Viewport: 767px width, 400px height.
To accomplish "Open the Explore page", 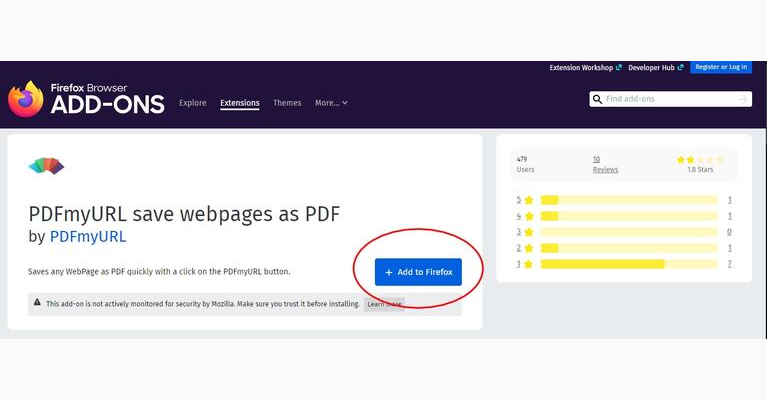I will [193, 103].
